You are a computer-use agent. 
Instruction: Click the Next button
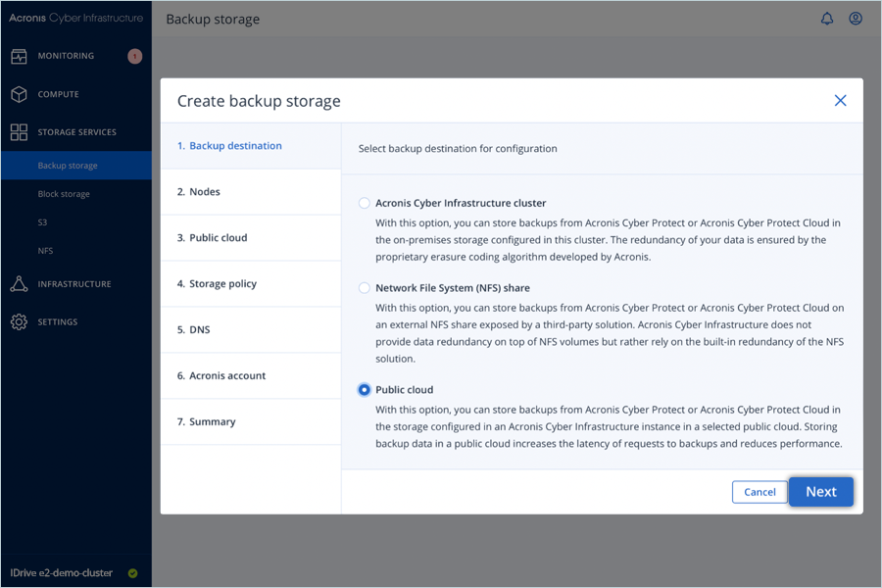[x=820, y=492]
